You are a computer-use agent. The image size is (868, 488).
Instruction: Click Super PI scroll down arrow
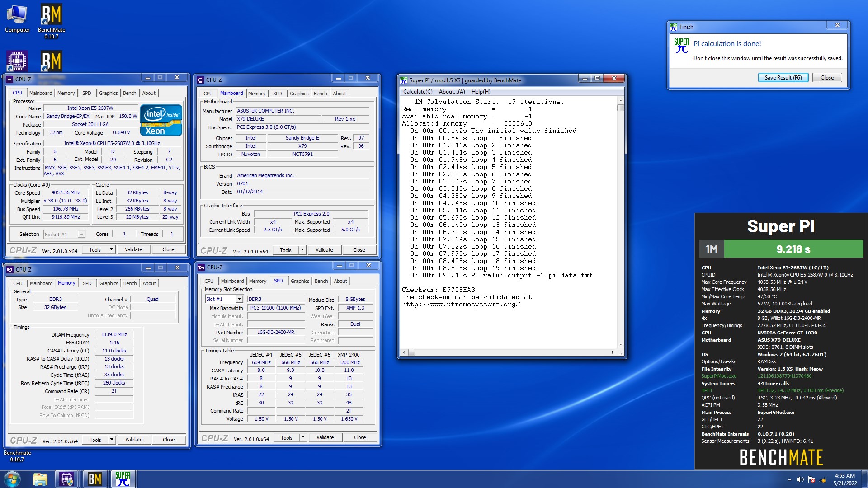[621, 345]
